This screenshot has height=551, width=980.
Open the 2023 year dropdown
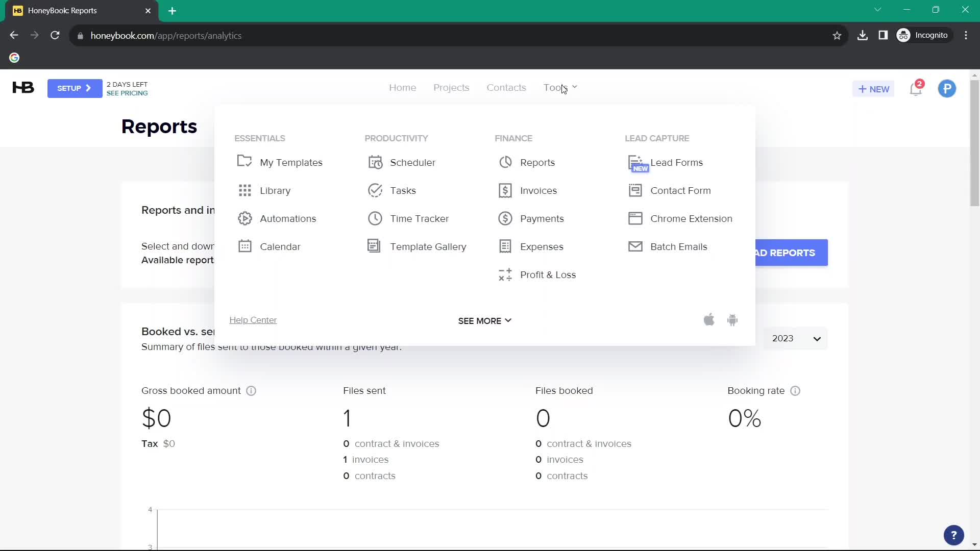pyautogui.click(x=796, y=338)
